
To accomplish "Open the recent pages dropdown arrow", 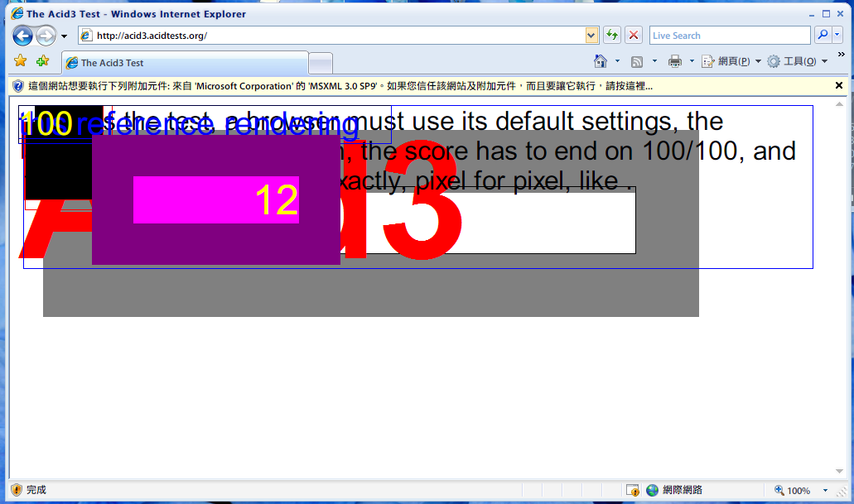I will (x=65, y=36).
